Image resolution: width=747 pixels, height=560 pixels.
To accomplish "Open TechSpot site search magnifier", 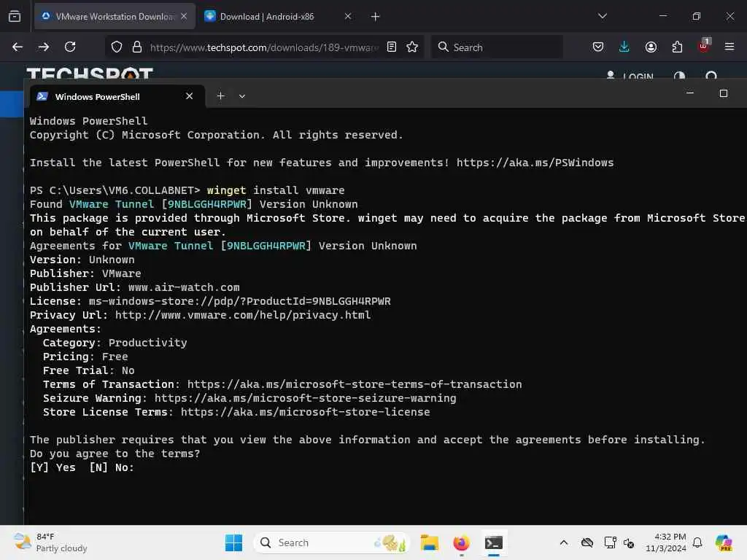I will [x=711, y=76].
